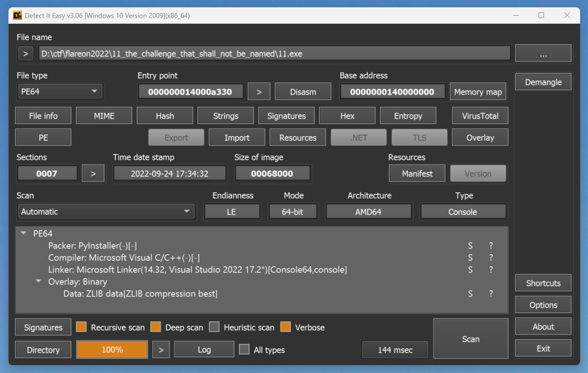The image size is (588, 373).
Task: Click the arrow button next to entry point
Action: [x=259, y=92]
